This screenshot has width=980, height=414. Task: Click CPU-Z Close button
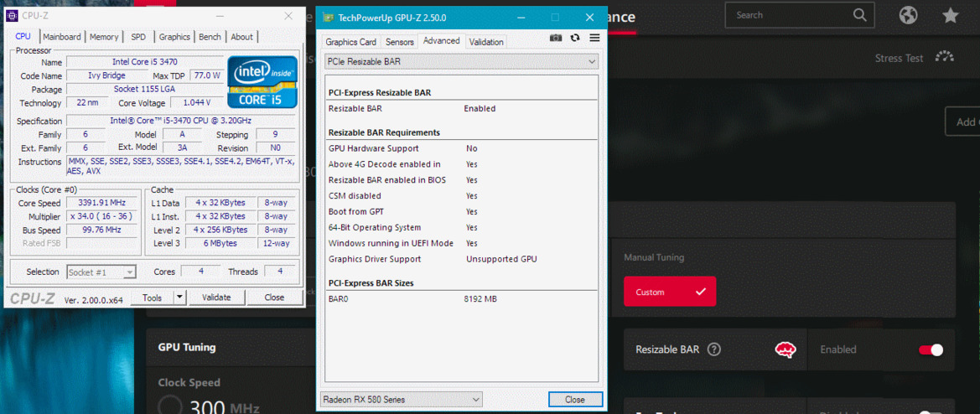click(x=274, y=298)
